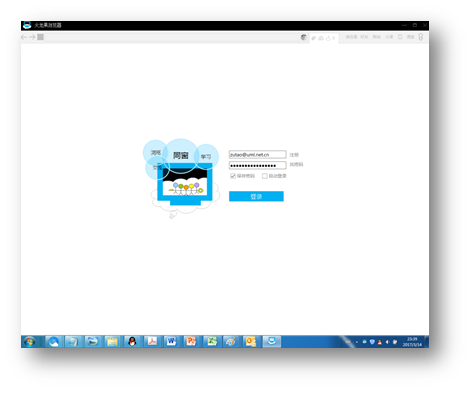Open PowerPoint from the taskbar
Screen dimensions: 473x398
click(191, 342)
